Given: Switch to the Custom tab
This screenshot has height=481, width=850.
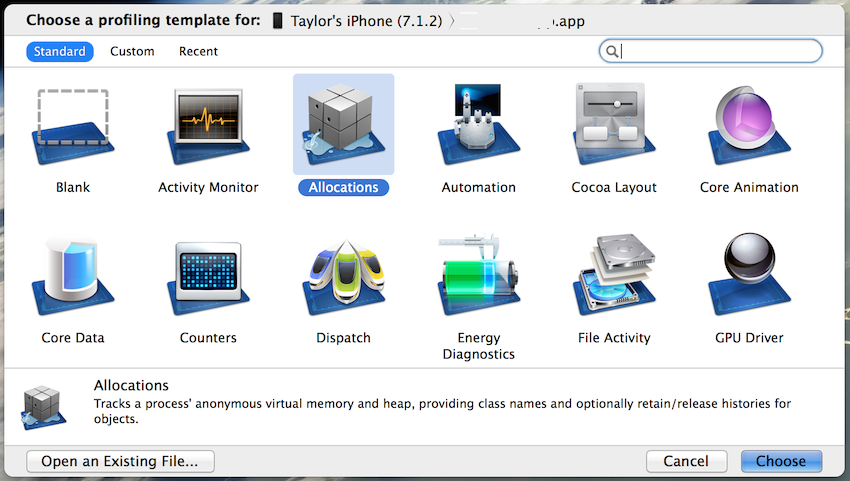Looking at the screenshot, I should click(132, 52).
